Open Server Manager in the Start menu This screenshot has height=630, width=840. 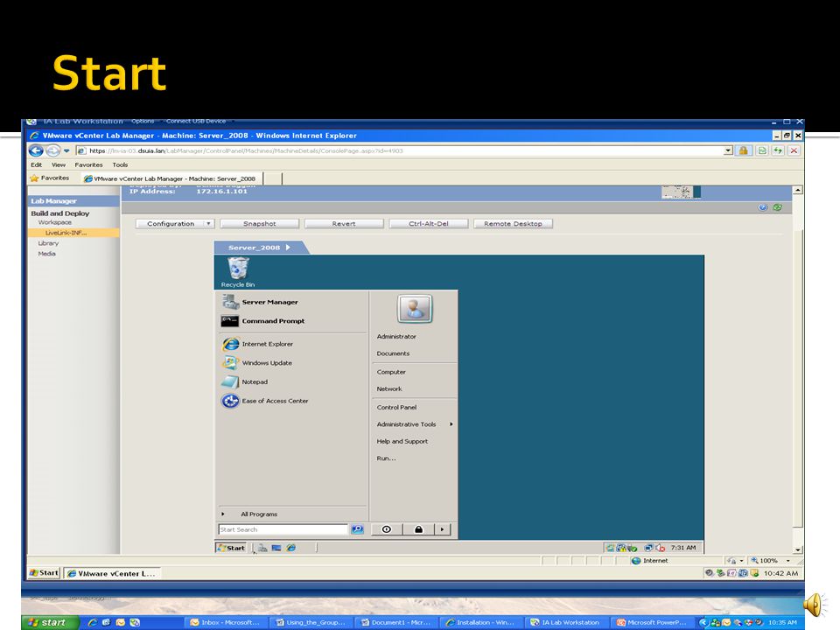coord(260,302)
